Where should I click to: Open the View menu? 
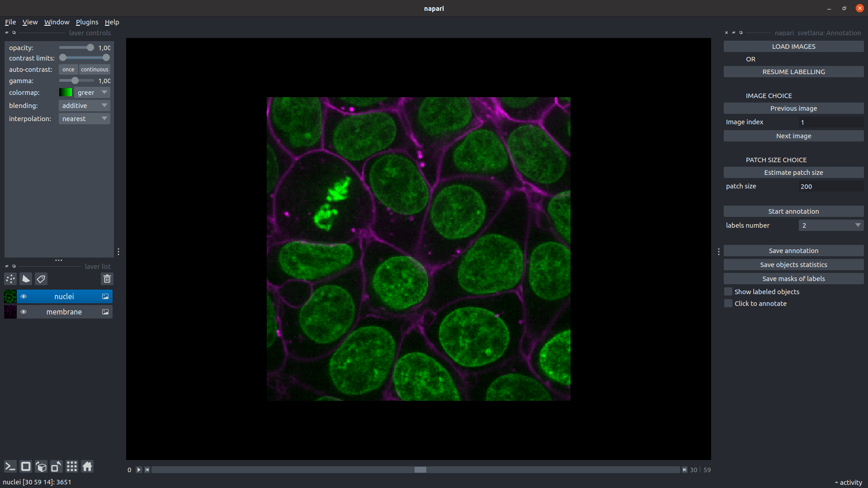[x=30, y=22]
